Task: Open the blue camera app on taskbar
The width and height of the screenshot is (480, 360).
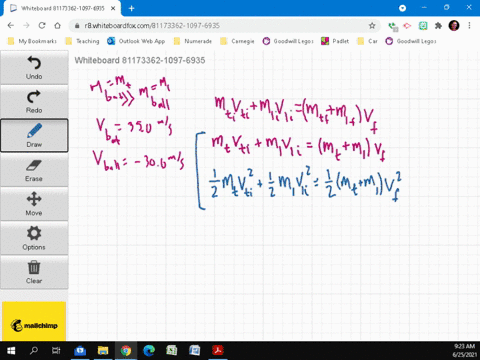Action: click(x=80, y=351)
